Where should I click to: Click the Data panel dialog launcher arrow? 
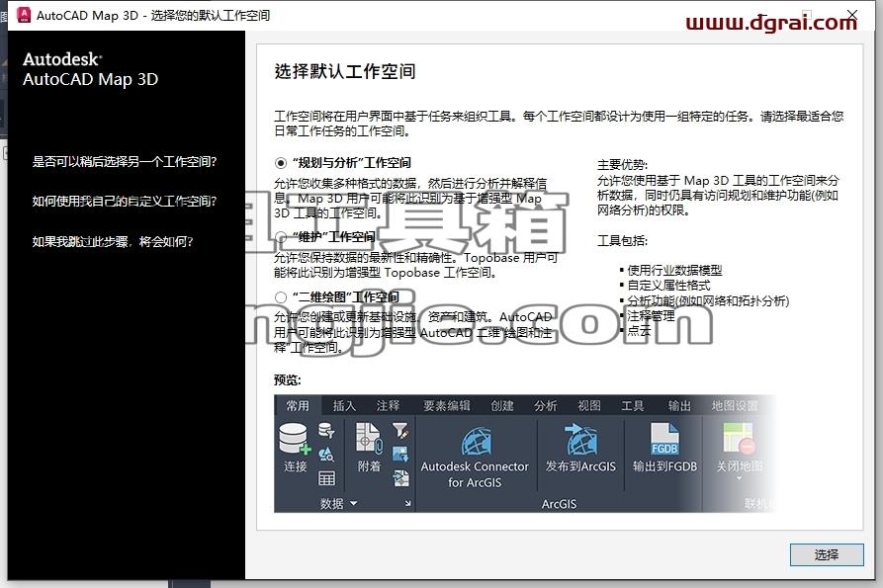(x=407, y=503)
